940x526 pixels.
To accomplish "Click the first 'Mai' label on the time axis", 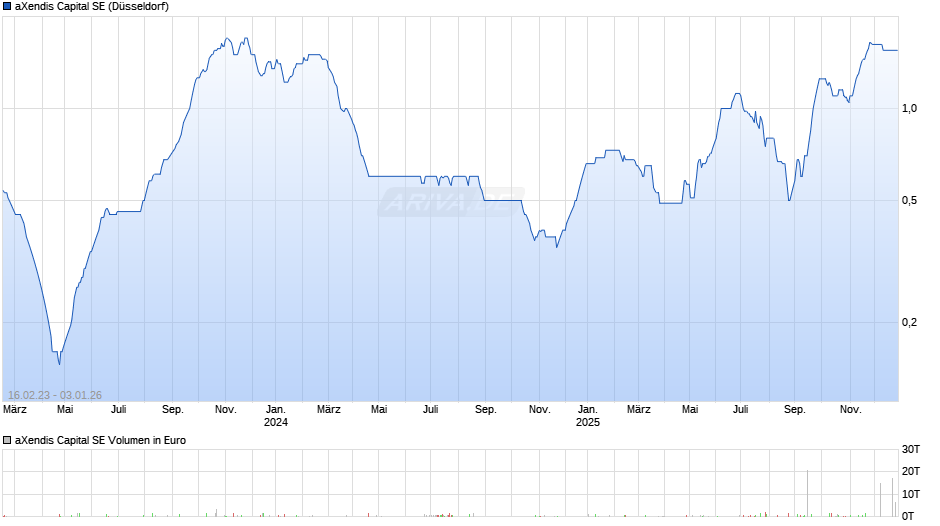I will coord(65,410).
